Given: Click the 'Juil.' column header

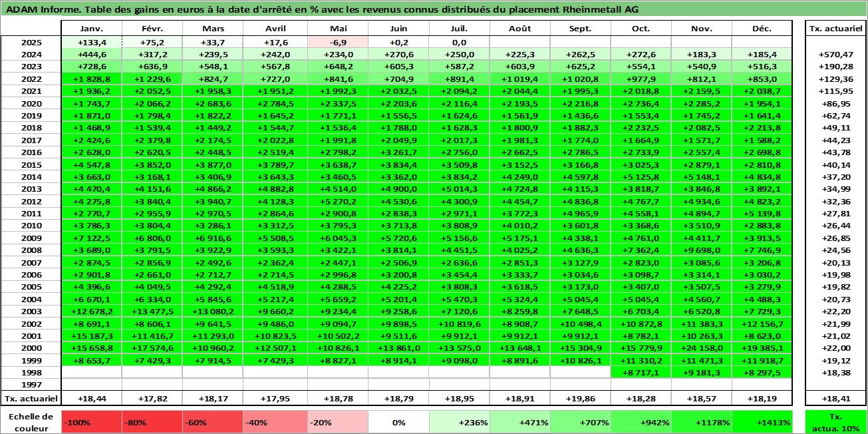Looking at the screenshot, I should 459,29.
